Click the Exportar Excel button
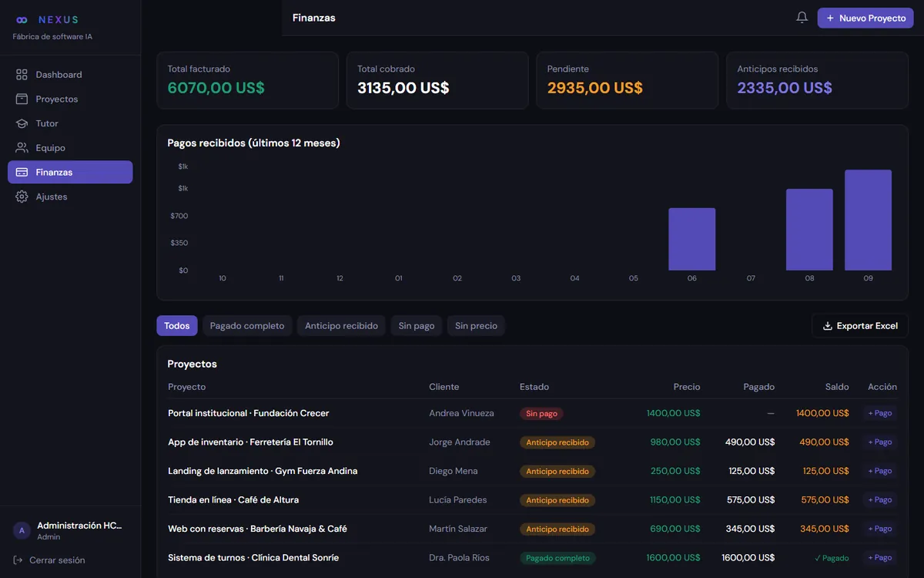924x578 pixels. tap(860, 326)
